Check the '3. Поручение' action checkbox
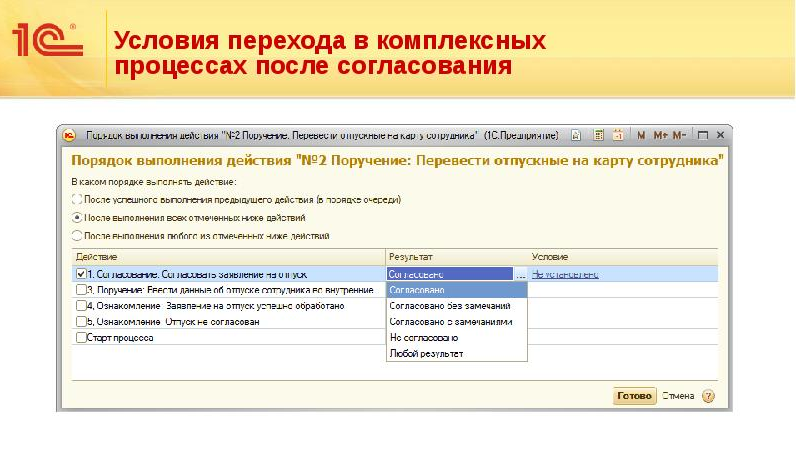The width and height of the screenshot is (796, 452). [80, 289]
